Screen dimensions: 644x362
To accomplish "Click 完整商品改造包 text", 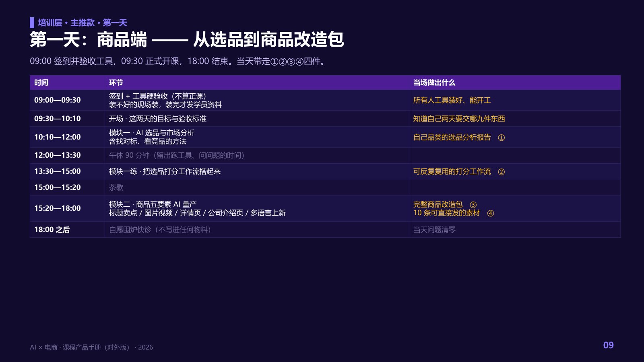I will 438,204.
